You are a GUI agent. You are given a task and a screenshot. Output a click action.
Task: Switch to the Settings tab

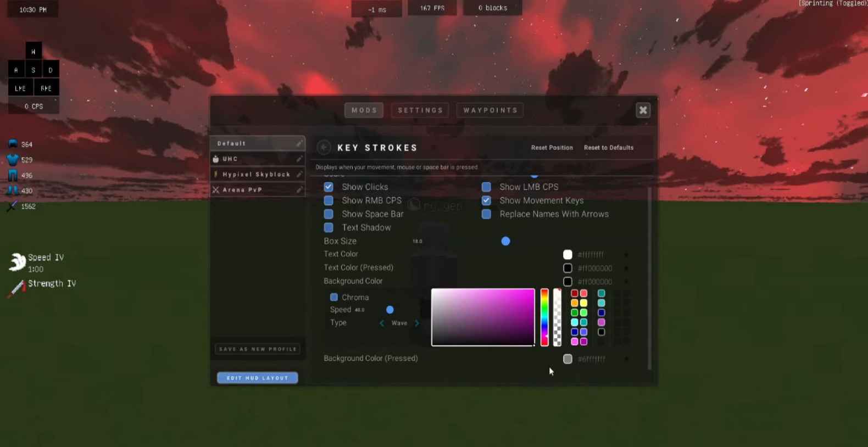click(420, 110)
